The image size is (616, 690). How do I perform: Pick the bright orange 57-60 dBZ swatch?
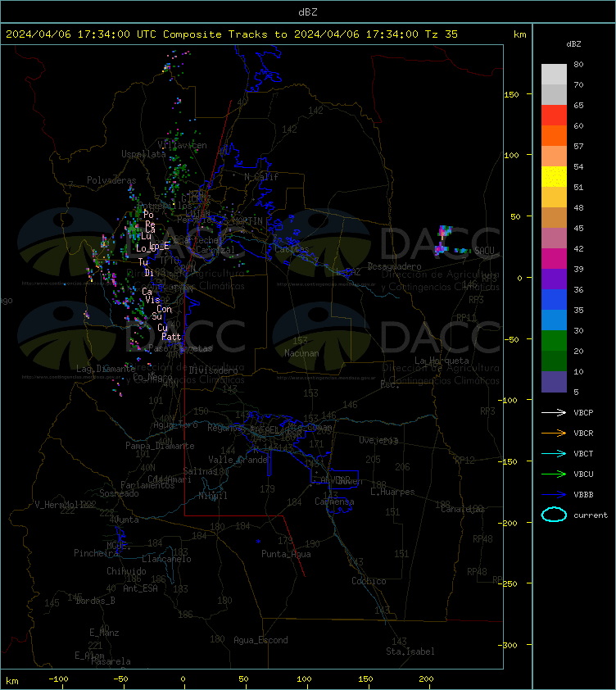point(554,135)
